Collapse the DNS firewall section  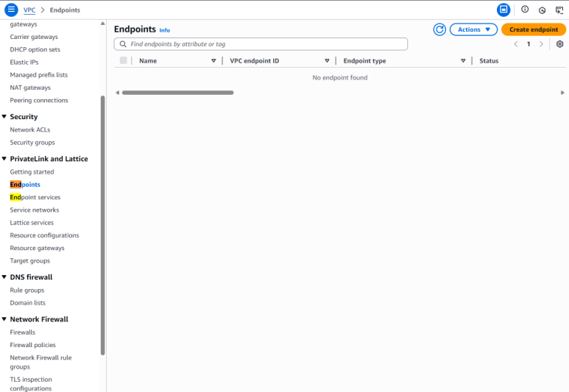(4, 277)
